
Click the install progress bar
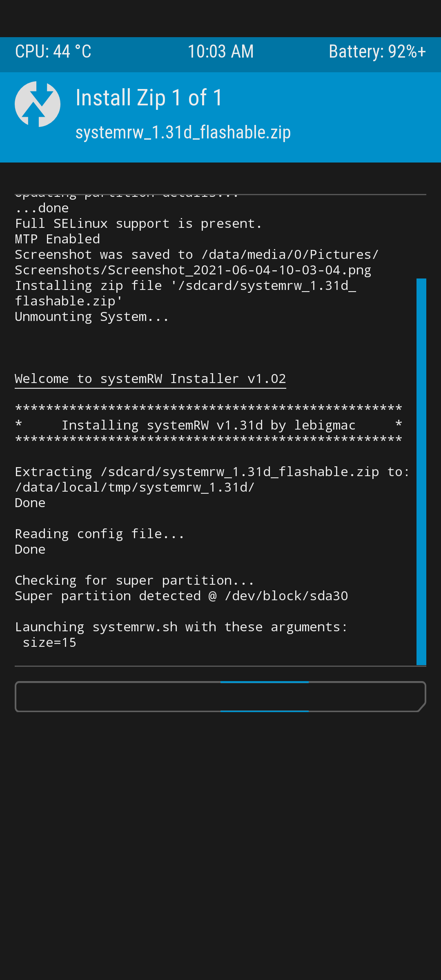(220, 697)
